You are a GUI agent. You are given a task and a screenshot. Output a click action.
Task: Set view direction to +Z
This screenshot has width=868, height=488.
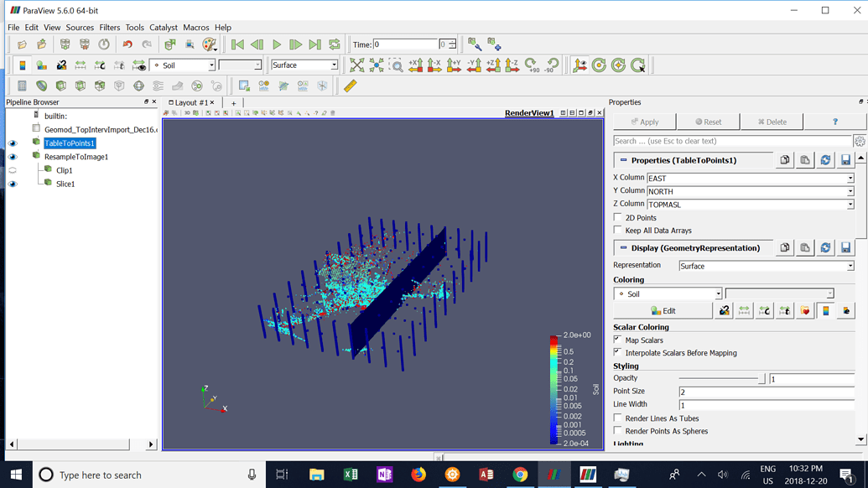coord(493,65)
